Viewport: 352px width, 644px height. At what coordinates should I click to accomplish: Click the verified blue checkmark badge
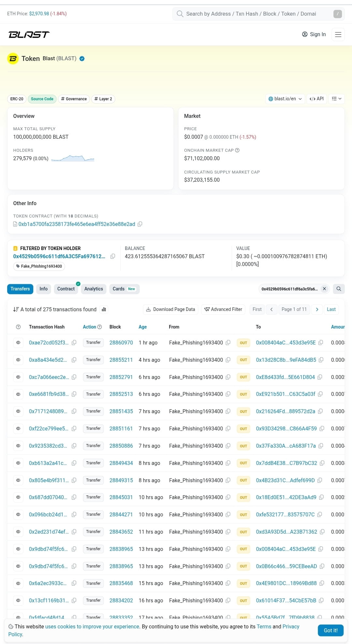(x=82, y=59)
